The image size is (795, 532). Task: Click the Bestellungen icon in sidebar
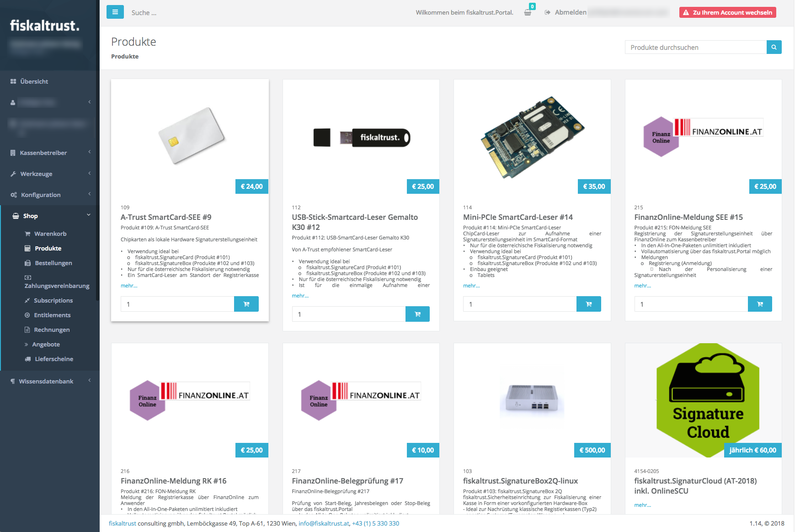27,263
